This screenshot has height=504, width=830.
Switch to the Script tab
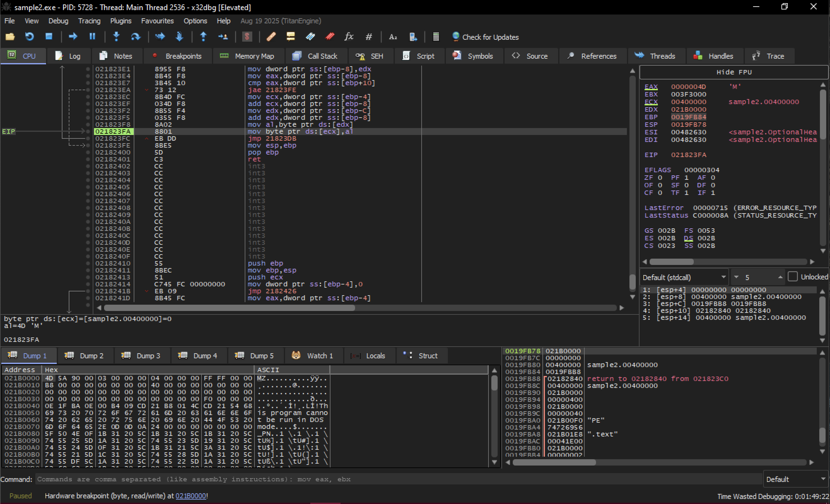[420, 56]
